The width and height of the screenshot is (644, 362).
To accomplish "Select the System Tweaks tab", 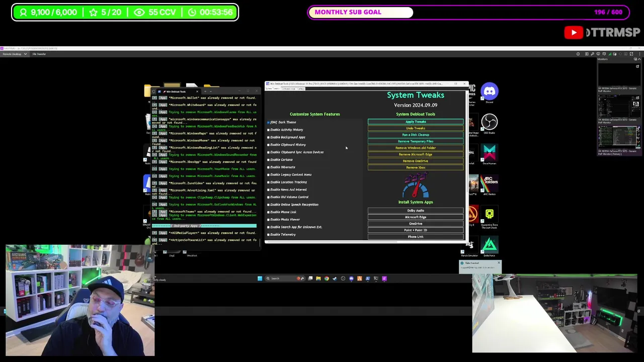I will [x=272, y=88].
